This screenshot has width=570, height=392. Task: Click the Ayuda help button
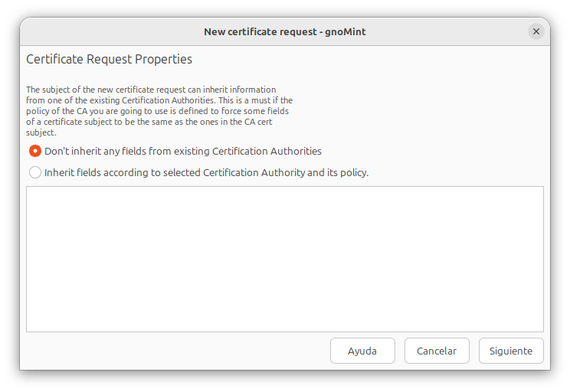coord(362,351)
